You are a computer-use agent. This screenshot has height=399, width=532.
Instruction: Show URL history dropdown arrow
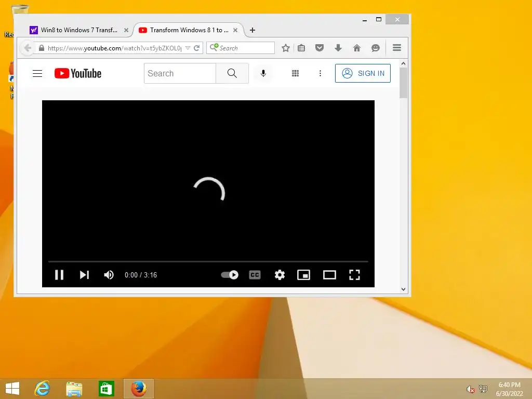(188, 48)
